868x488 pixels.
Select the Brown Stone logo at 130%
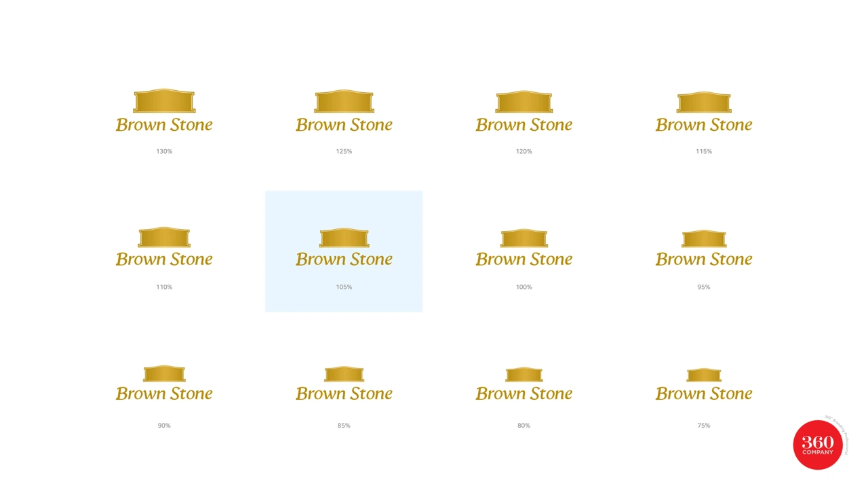pos(164,110)
